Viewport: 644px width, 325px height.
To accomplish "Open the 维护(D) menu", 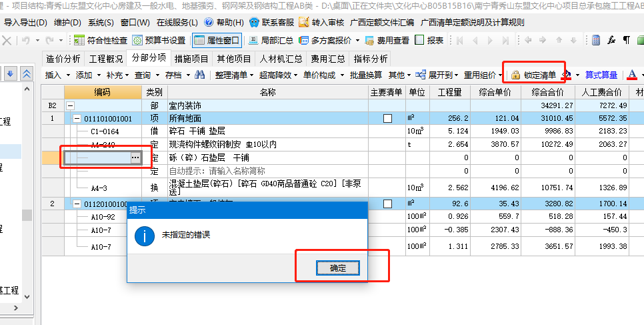I will (x=67, y=23).
